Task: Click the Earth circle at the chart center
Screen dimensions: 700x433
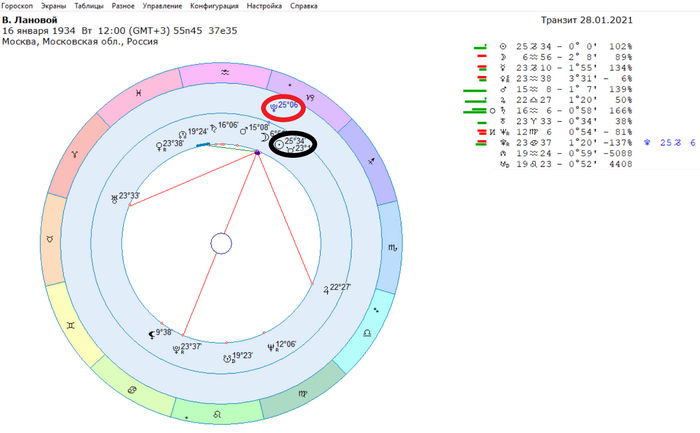Action: click(221, 244)
